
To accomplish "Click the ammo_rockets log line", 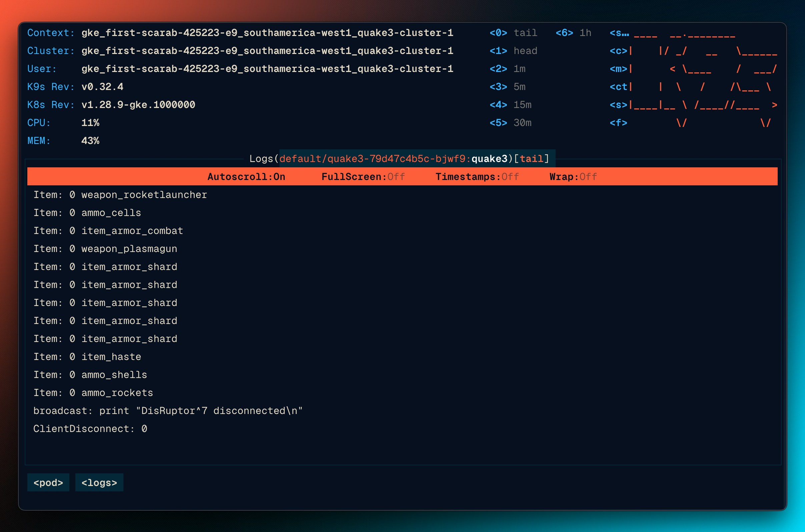I will pyautogui.click(x=93, y=393).
